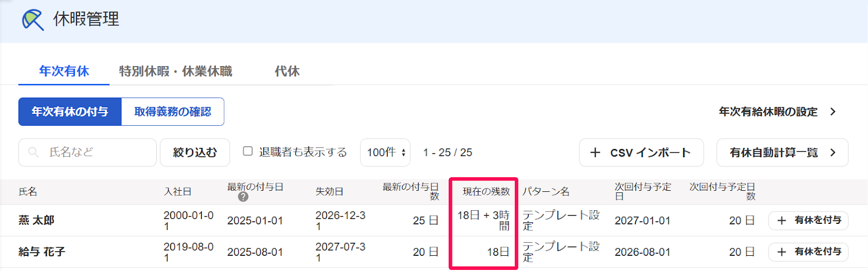Open the 特別休暇・休業休職 tab
This screenshot has width=868, height=271.
[176, 71]
